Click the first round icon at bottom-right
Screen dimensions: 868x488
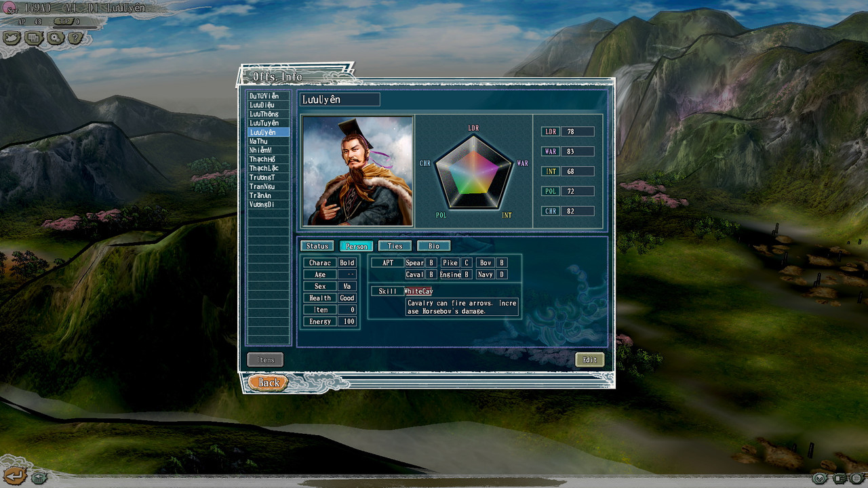click(820, 479)
